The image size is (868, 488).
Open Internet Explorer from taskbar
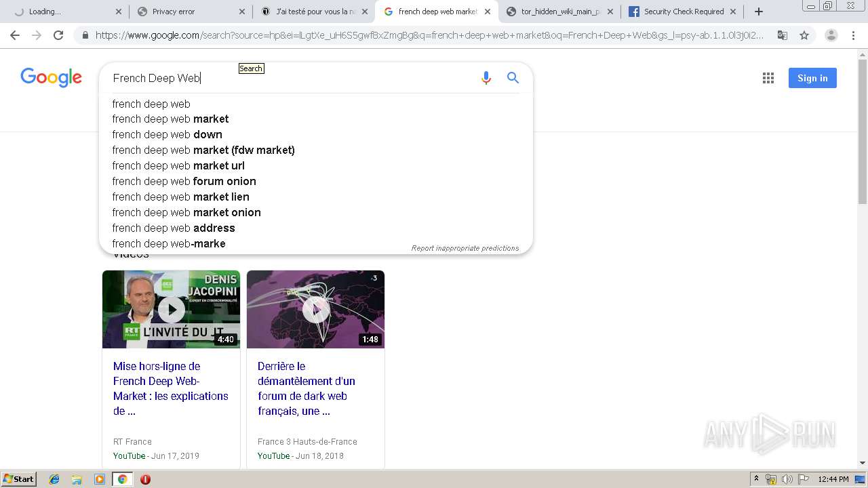point(54,479)
